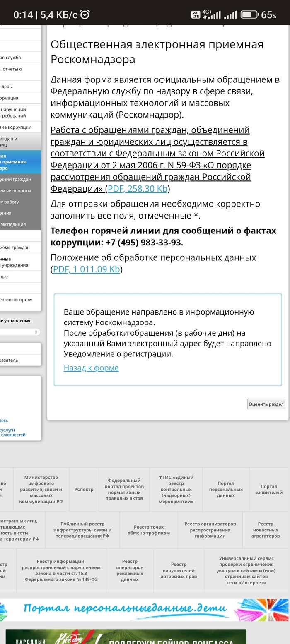Open 'Публичный реестр инфраструктуры связи и телерадиовещания РФ'

pyautogui.click(x=82, y=530)
